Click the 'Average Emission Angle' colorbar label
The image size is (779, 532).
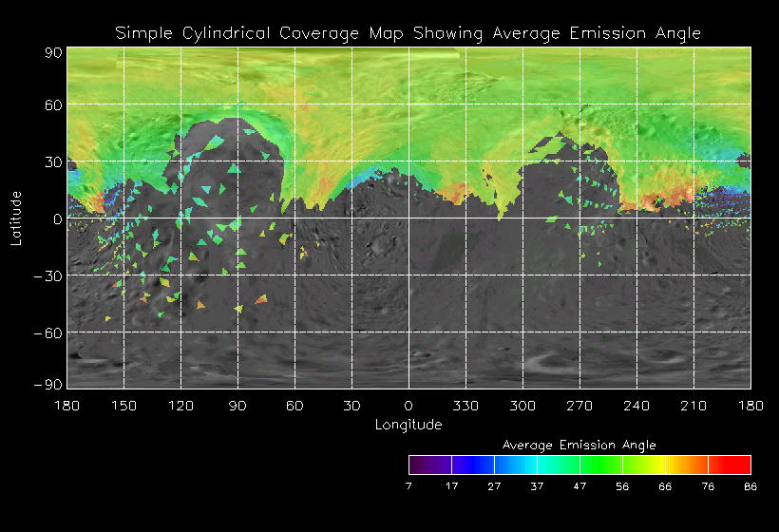(579, 444)
